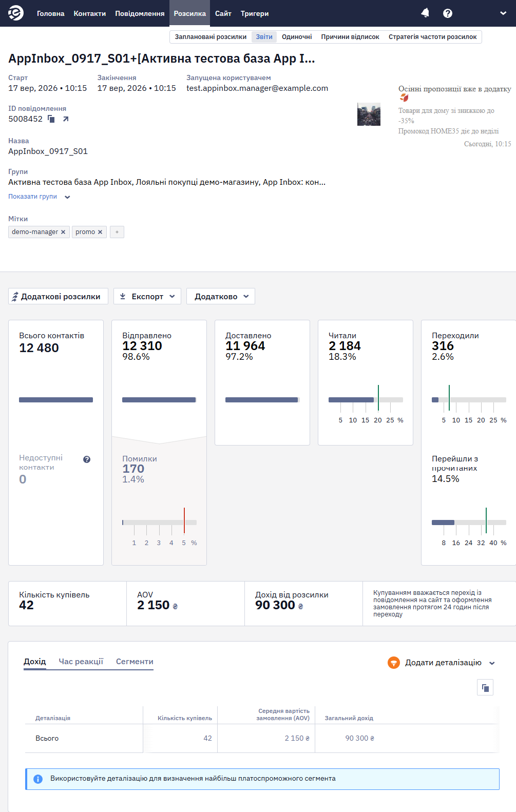Click the message preview thumbnail image

pyautogui.click(x=369, y=114)
